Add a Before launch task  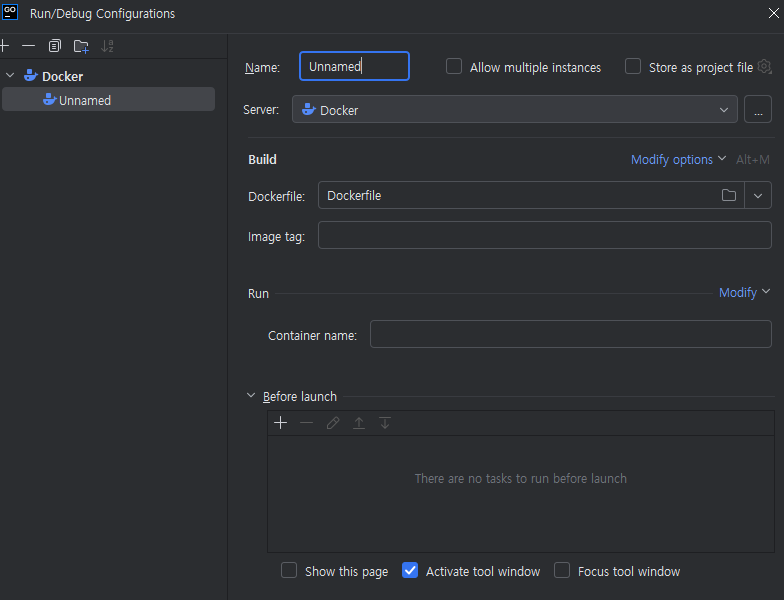coord(280,423)
